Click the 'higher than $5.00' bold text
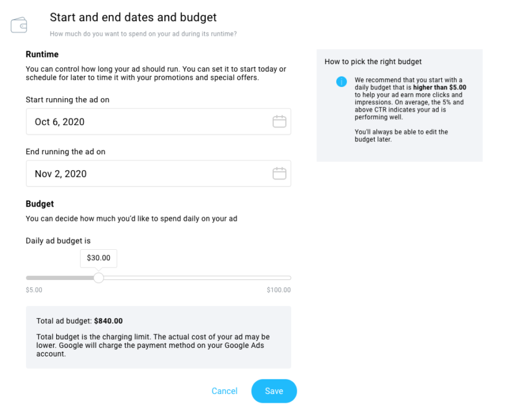Image resolution: width=506 pixels, height=420 pixels. click(439, 88)
